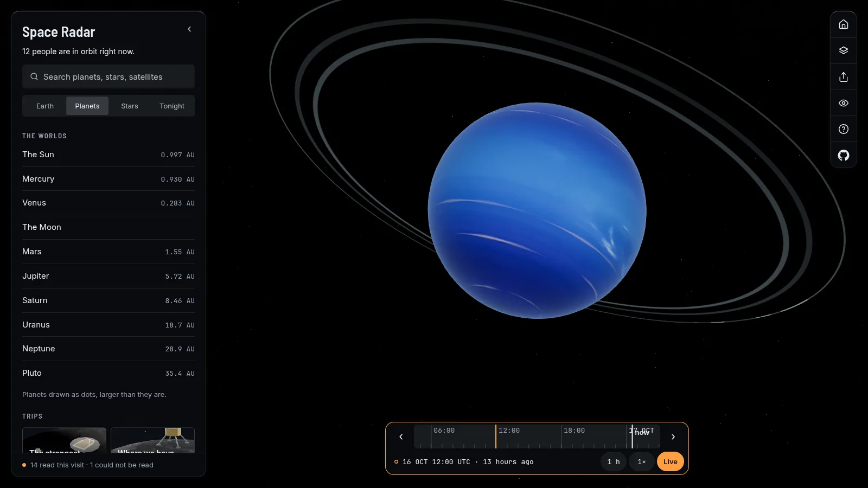Switch to the Earth tab
This screenshot has width=868, height=488.
pos(45,106)
